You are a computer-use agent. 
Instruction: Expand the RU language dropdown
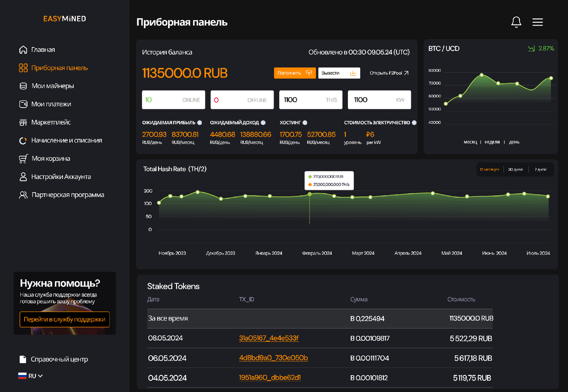(x=35, y=376)
